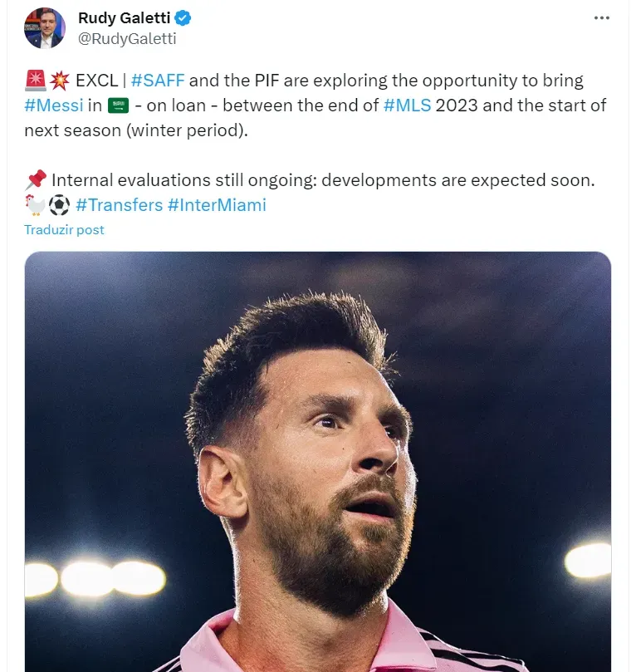Open the #Transfers hashtag
Image resolution: width=631 pixels, height=672 pixels.
click(119, 204)
